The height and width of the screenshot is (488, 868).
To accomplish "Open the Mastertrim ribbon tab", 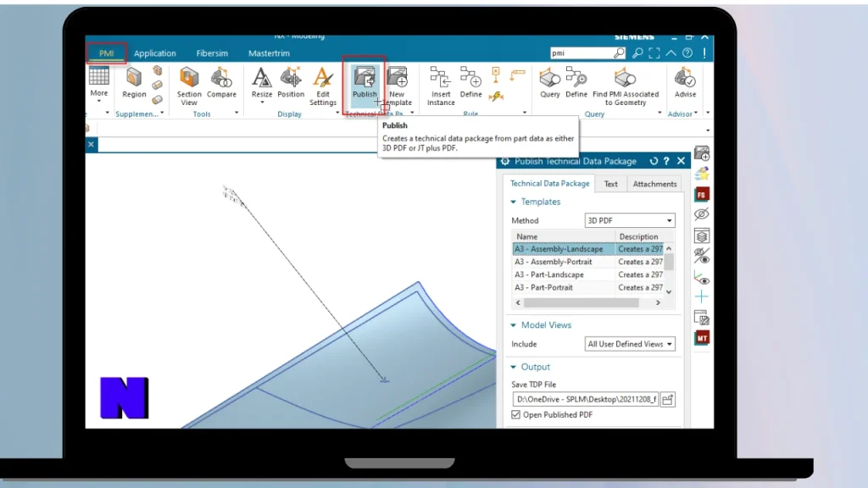I will 269,53.
